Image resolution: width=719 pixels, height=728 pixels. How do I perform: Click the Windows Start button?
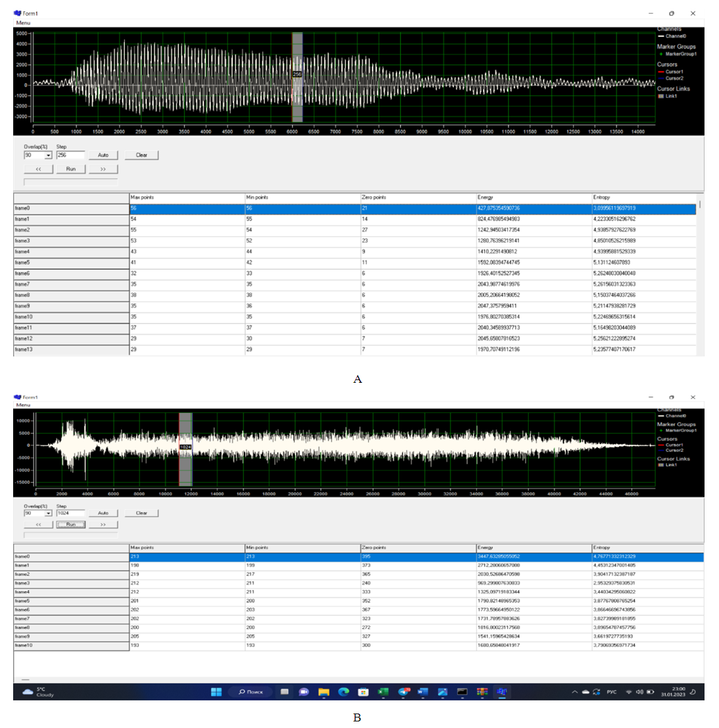pyautogui.click(x=216, y=692)
